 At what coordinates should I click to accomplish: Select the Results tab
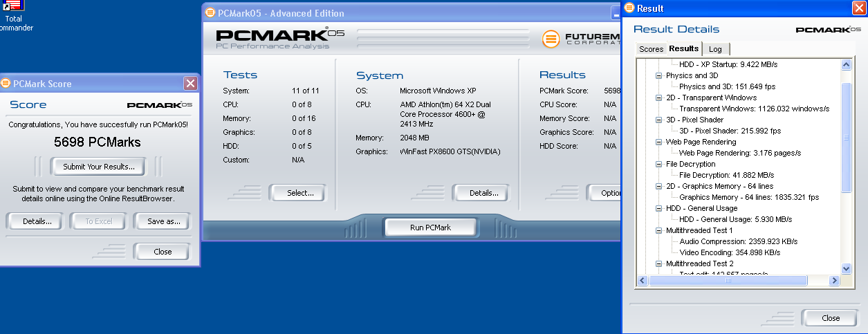tap(684, 48)
